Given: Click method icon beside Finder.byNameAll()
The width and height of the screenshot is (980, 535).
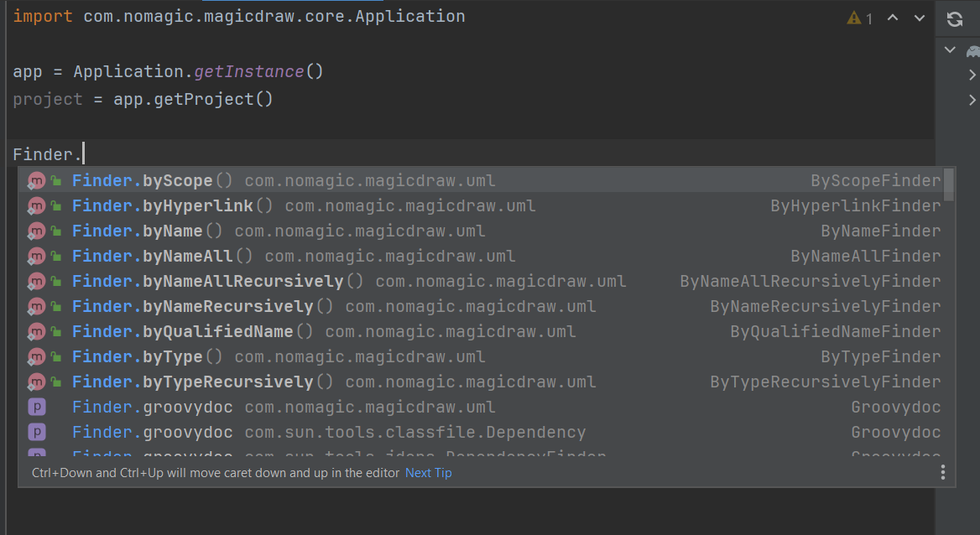Looking at the screenshot, I should [36, 257].
